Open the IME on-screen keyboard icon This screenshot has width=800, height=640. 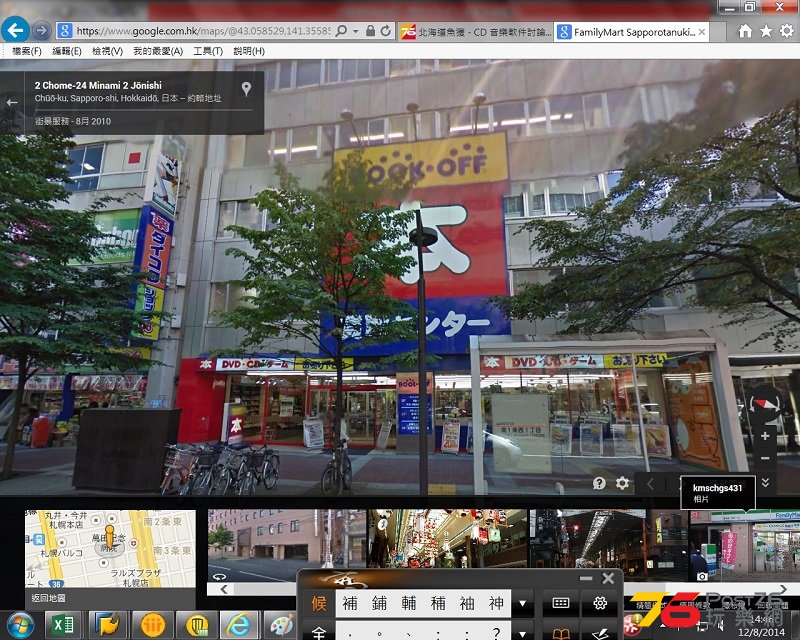point(561,603)
